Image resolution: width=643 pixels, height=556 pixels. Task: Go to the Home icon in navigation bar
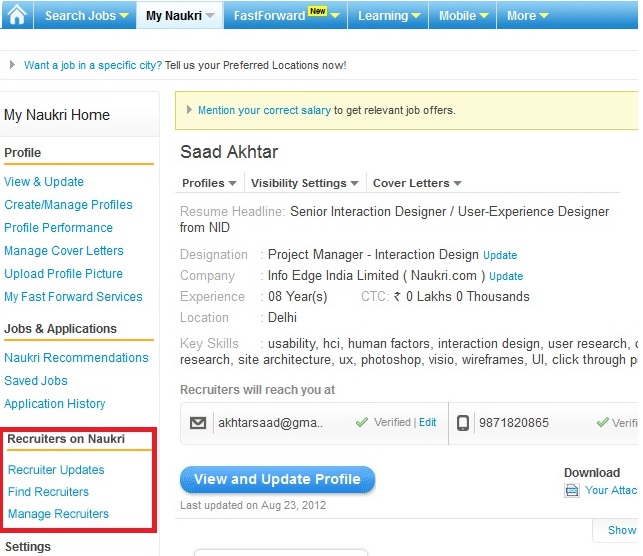(x=17, y=15)
